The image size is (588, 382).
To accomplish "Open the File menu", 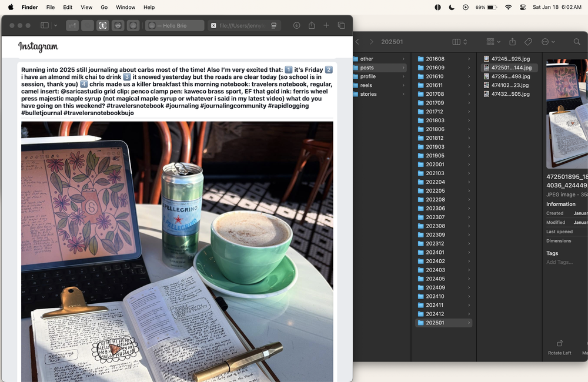I will coord(50,7).
